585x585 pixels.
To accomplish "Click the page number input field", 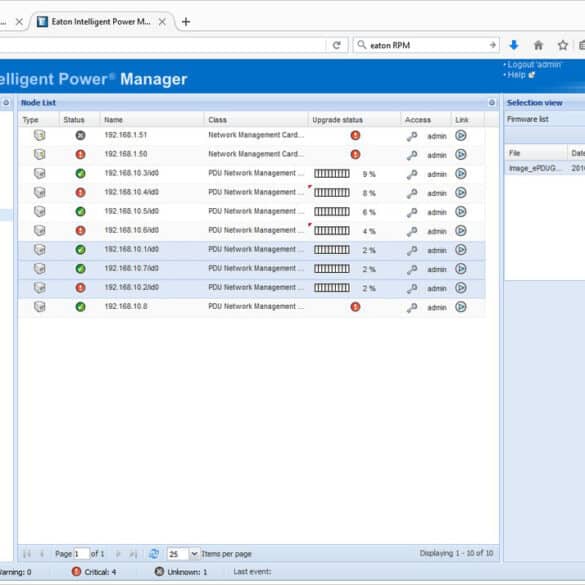I will point(81,554).
